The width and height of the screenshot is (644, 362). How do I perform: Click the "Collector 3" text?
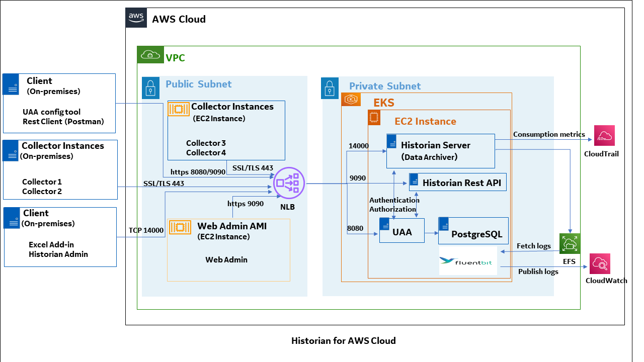coord(206,143)
